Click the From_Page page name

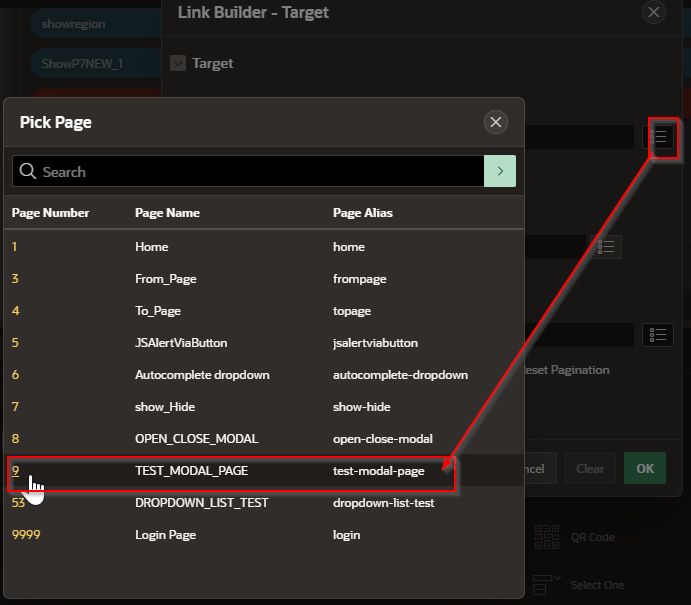[166, 279]
